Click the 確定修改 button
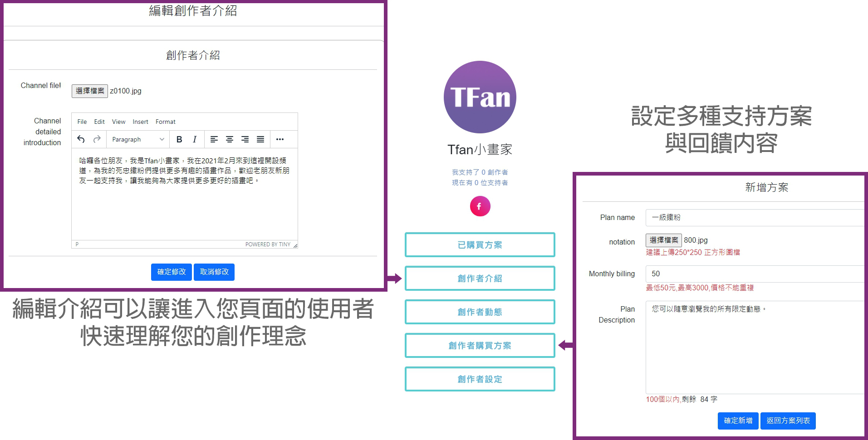 [x=171, y=272]
